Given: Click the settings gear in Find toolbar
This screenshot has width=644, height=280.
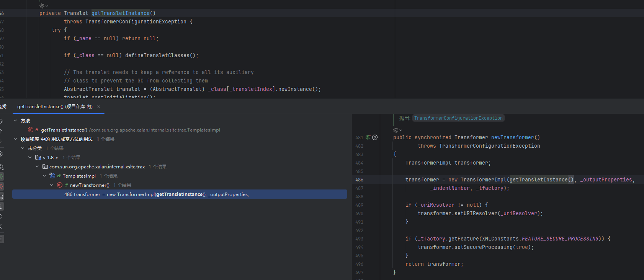Looking at the screenshot, I should [x=1, y=154].
